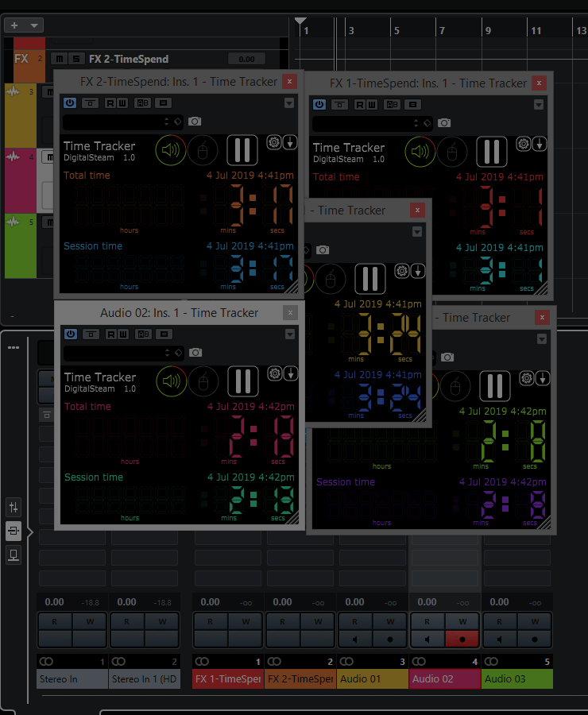Click camera icon in yellow-timer Time Tracker window
588x715 pixels.
323,250
